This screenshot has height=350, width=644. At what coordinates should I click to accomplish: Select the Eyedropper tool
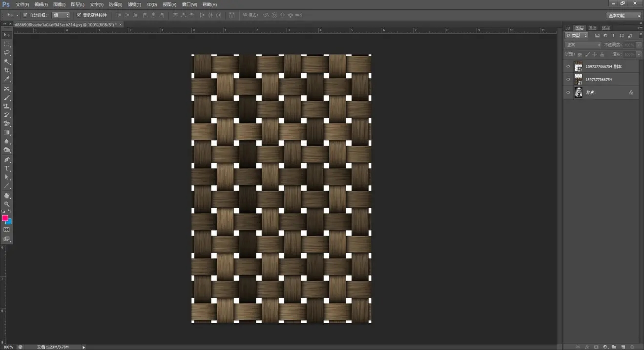(7, 79)
